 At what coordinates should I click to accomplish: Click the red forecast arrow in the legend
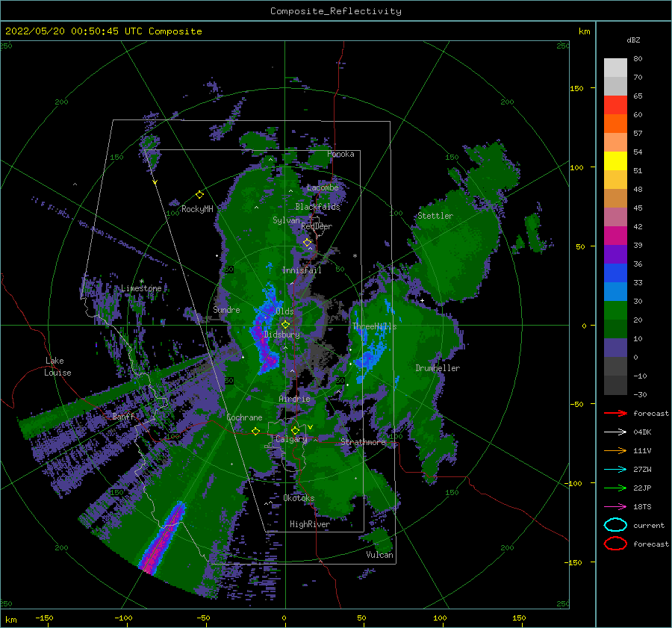(x=615, y=413)
